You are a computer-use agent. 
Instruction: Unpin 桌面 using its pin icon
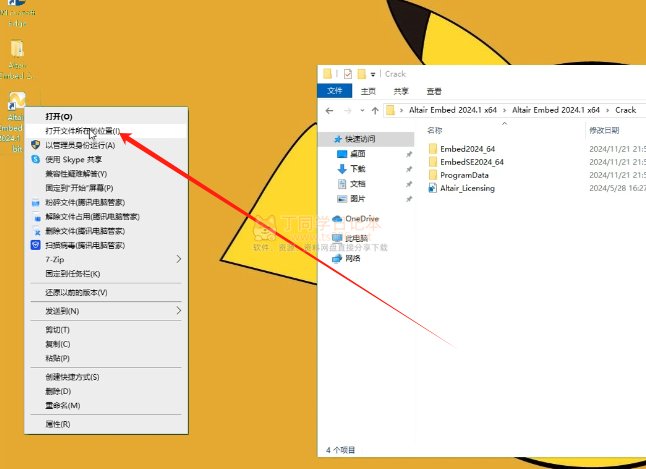pos(409,154)
